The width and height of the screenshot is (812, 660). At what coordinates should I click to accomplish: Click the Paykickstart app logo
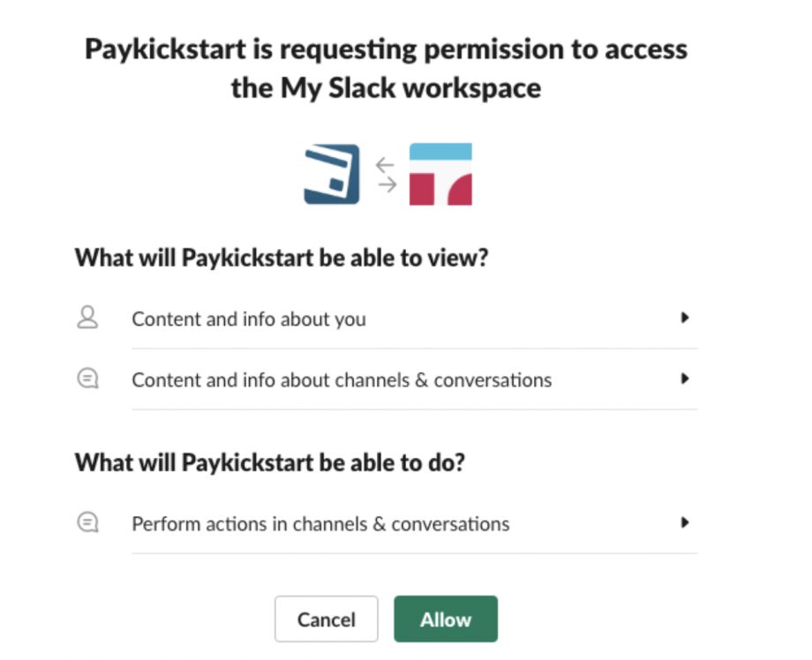pyautogui.click(x=332, y=174)
